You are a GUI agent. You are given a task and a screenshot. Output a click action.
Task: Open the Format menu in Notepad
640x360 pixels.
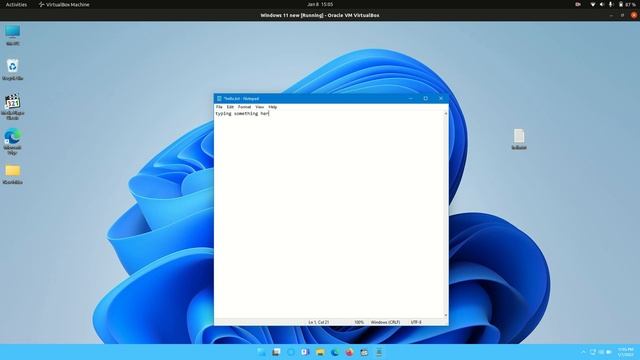[x=244, y=107]
